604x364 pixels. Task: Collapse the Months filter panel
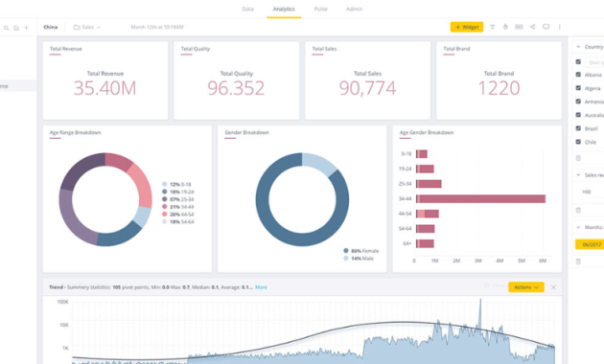point(578,227)
